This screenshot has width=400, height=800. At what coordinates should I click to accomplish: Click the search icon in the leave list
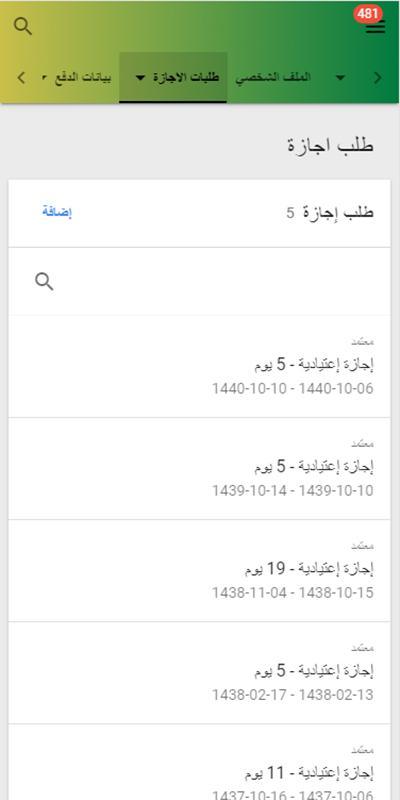44,281
